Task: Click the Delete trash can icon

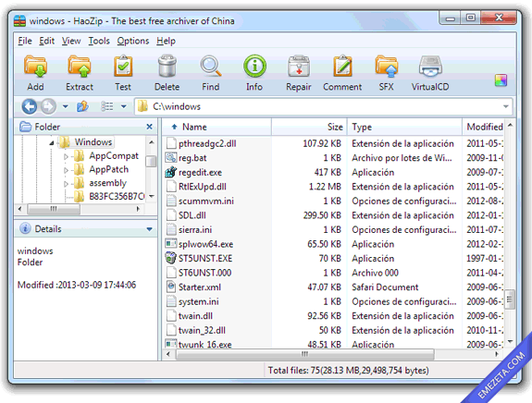Action: pos(167,67)
